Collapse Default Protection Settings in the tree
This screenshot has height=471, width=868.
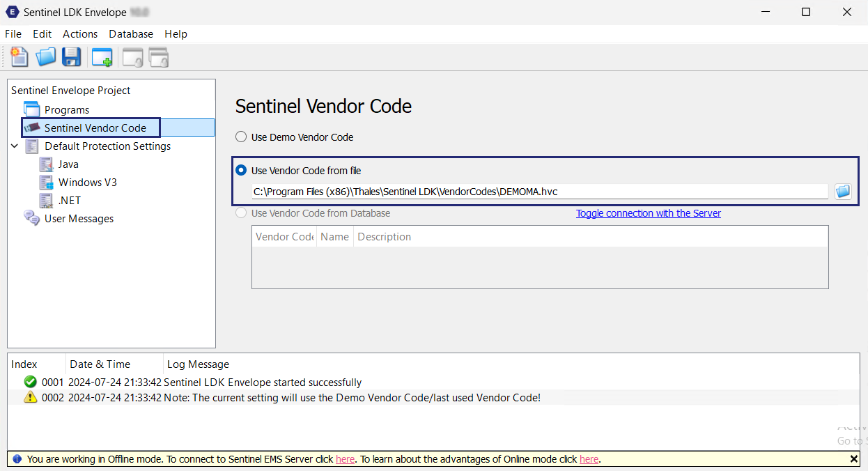point(15,146)
